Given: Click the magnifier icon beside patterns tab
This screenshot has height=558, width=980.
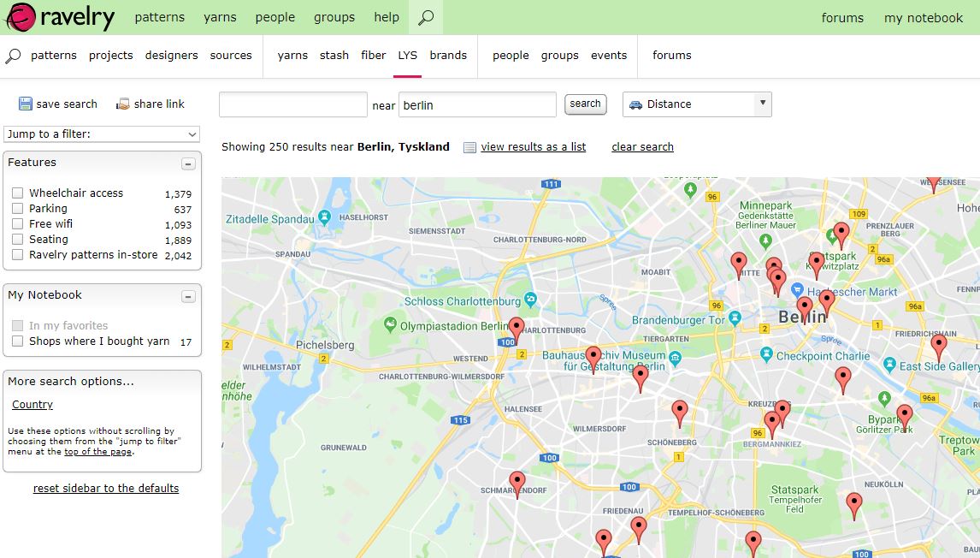Looking at the screenshot, I should tap(13, 56).
